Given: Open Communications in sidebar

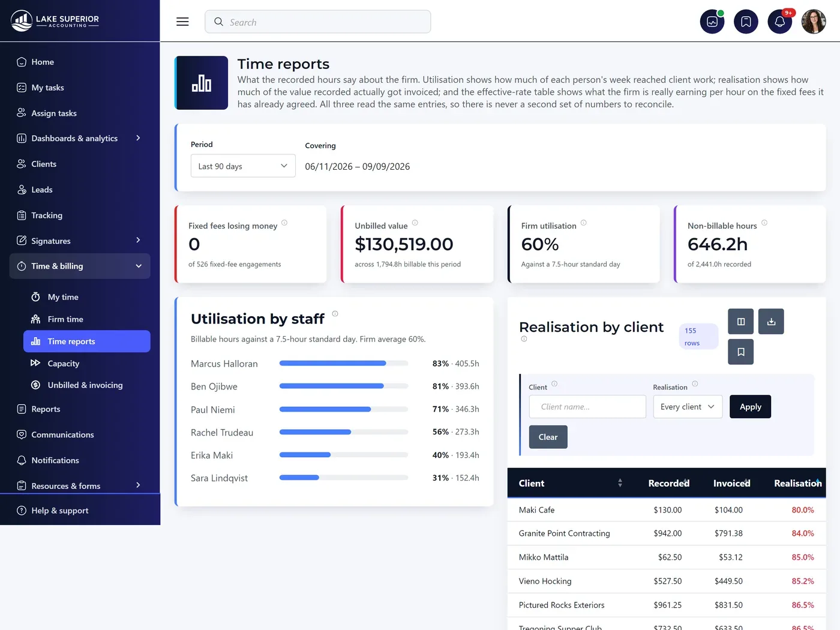Looking at the screenshot, I should (x=80, y=434).
